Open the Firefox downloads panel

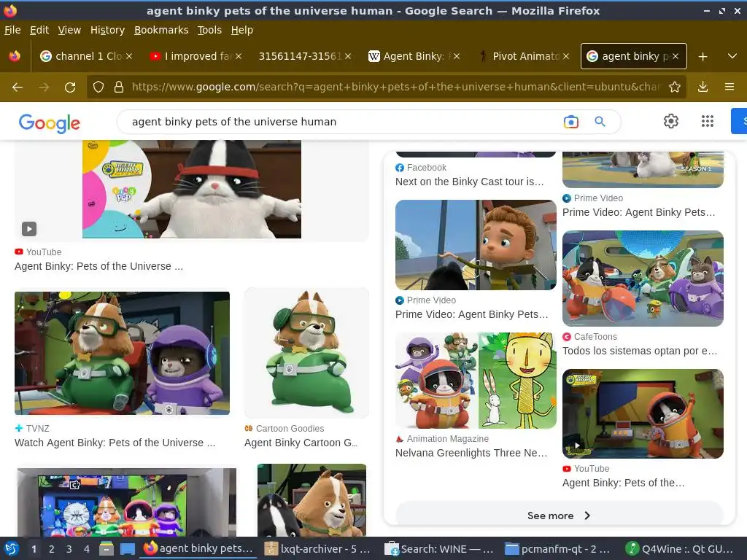click(703, 87)
